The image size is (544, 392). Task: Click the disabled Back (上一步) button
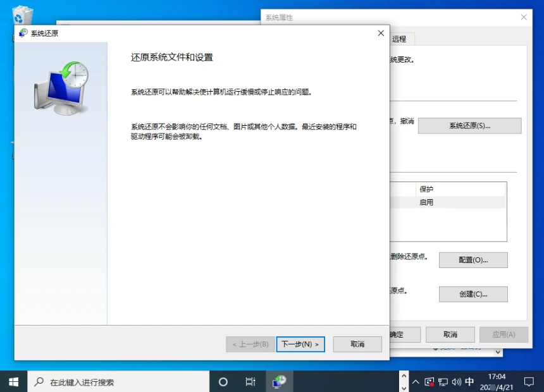(x=250, y=344)
